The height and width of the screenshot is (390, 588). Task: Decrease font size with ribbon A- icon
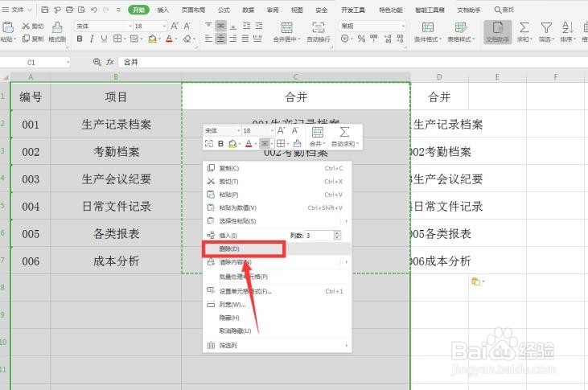click(x=187, y=26)
